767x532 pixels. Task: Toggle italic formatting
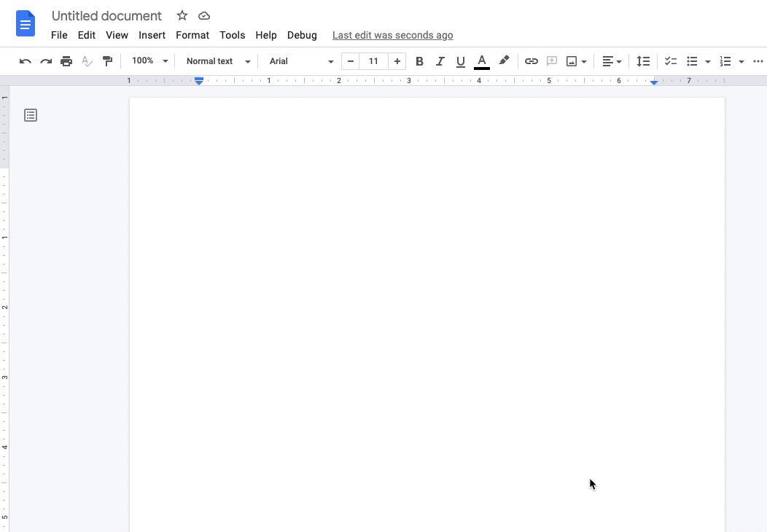pos(440,61)
